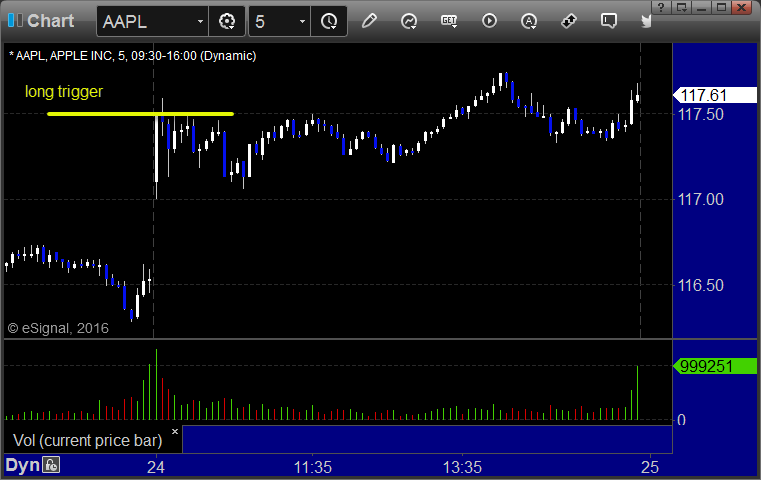761x480 pixels.
Task: Close the Vol study label
Action: click(x=175, y=431)
